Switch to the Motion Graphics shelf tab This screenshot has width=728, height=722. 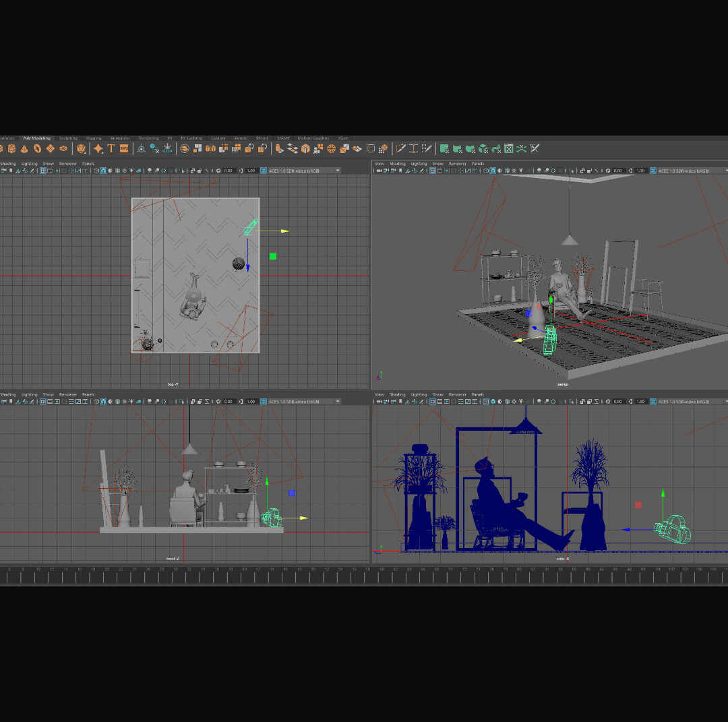tap(313, 138)
